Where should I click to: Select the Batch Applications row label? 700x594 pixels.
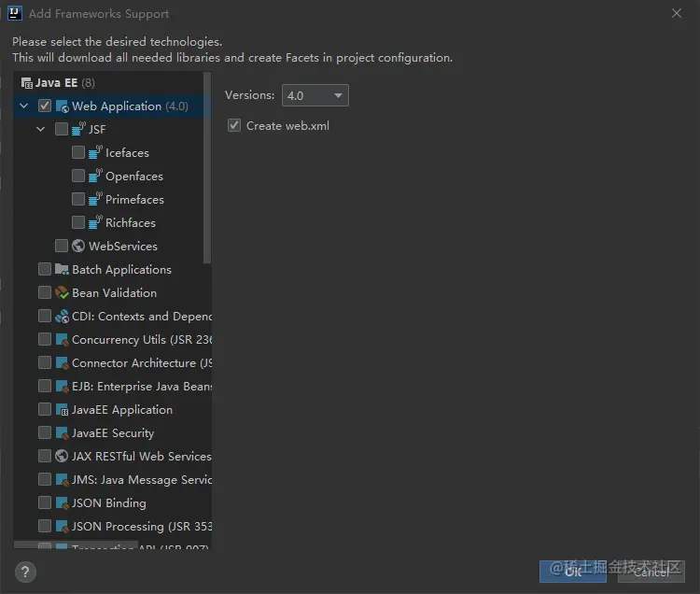point(121,270)
